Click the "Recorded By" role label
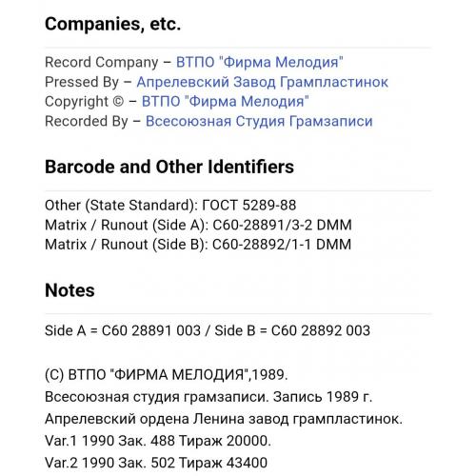476x476 pixels. [x=87, y=122]
